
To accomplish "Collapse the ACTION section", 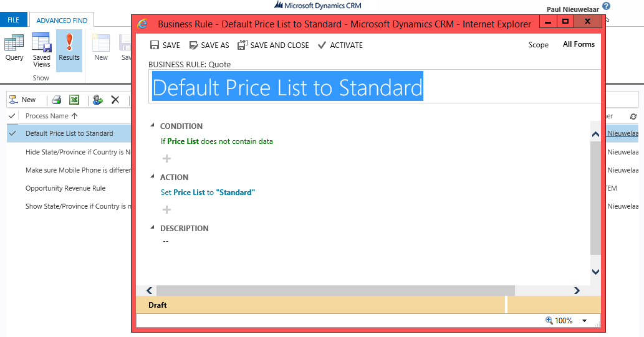I will 153,177.
